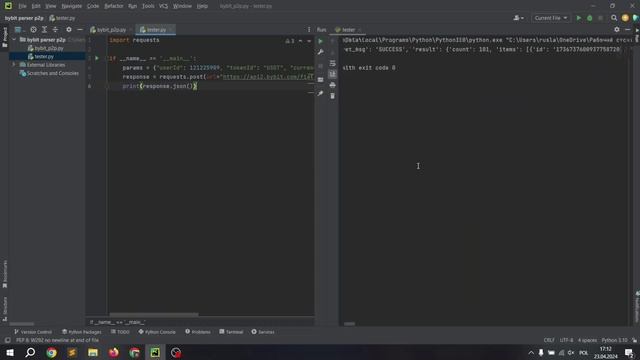Open Firefox from the taskbar
Screen dimensions: 640x360
[x=113, y=353]
